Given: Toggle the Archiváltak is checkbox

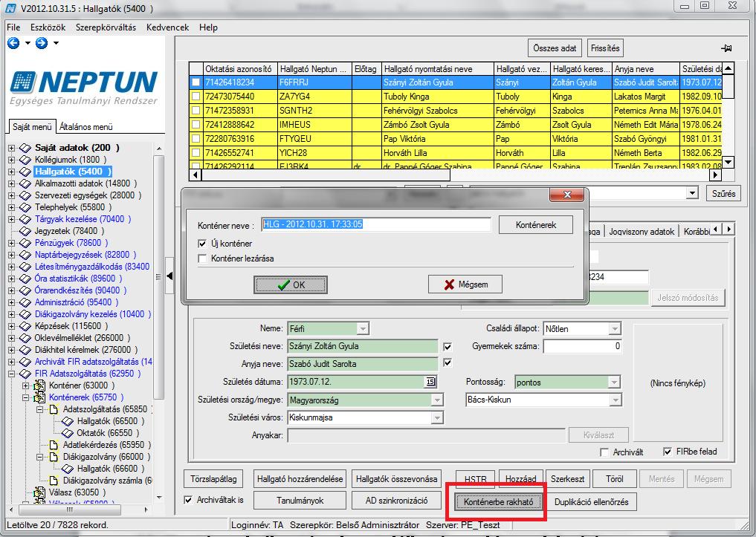Looking at the screenshot, I should click(189, 500).
